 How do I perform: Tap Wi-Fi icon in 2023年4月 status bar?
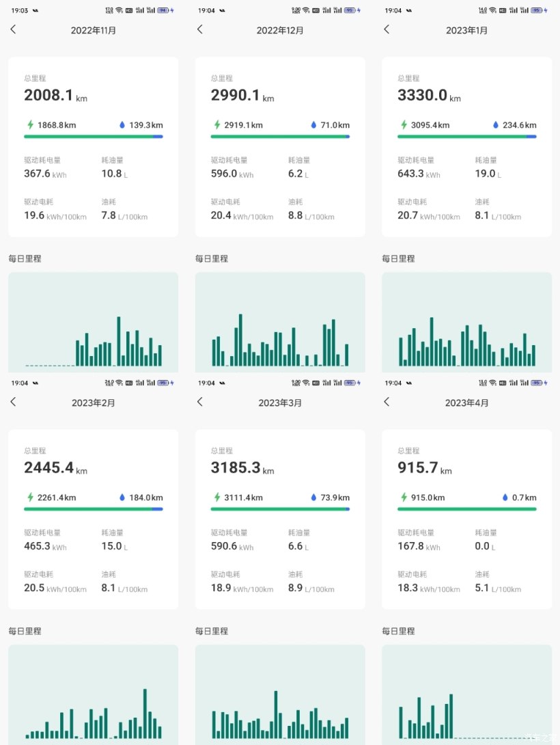pos(492,383)
